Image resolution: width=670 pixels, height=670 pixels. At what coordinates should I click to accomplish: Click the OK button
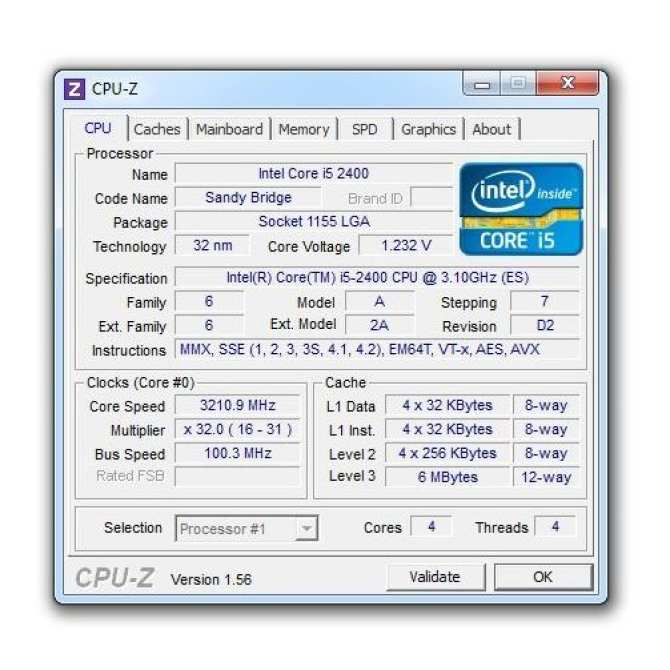[543, 577]
